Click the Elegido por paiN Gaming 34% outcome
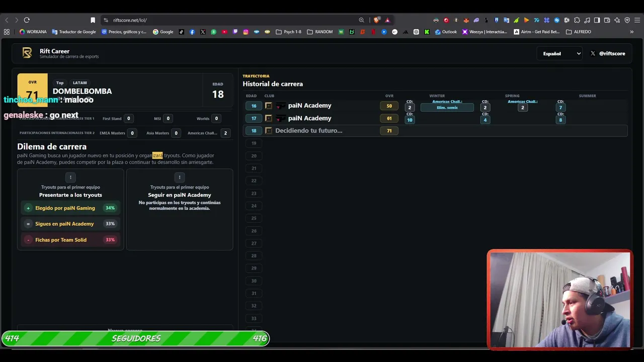The height and width of the screenshot is (362, 644). click(x=70, y=208)
